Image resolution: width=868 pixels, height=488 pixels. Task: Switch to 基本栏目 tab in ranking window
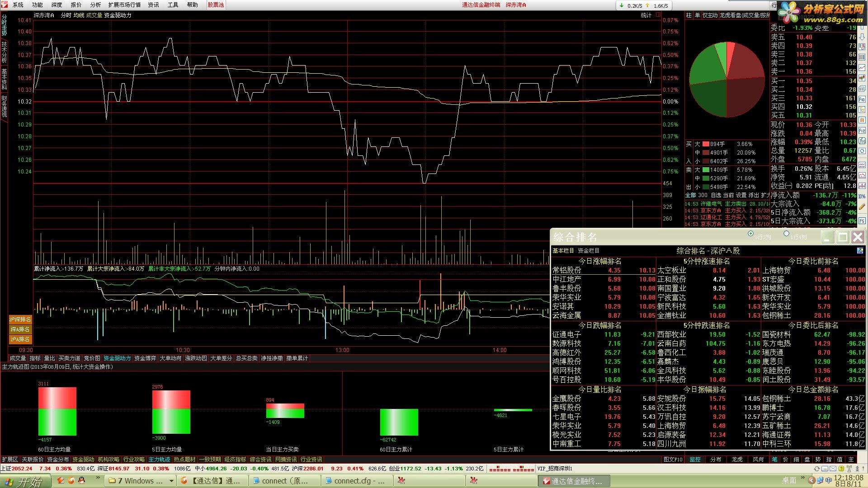[x=563, y=250]
